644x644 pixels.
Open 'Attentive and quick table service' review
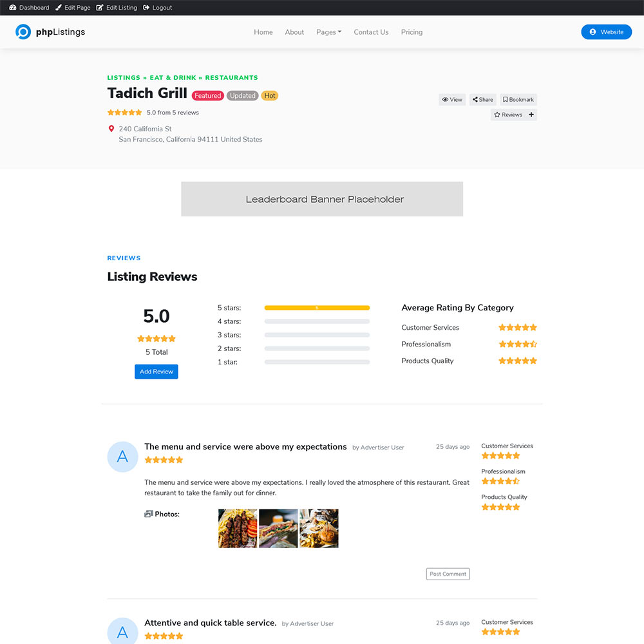(x=211, y=623)
